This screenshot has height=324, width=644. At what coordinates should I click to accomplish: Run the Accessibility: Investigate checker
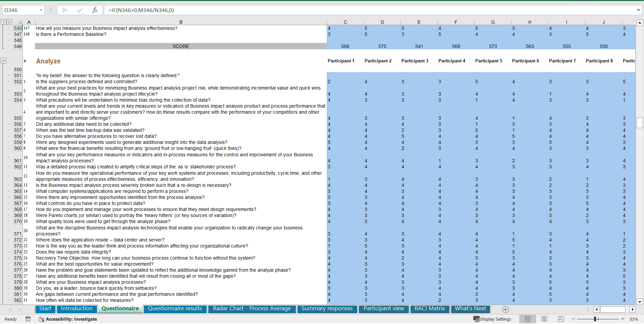click(67, 319)
